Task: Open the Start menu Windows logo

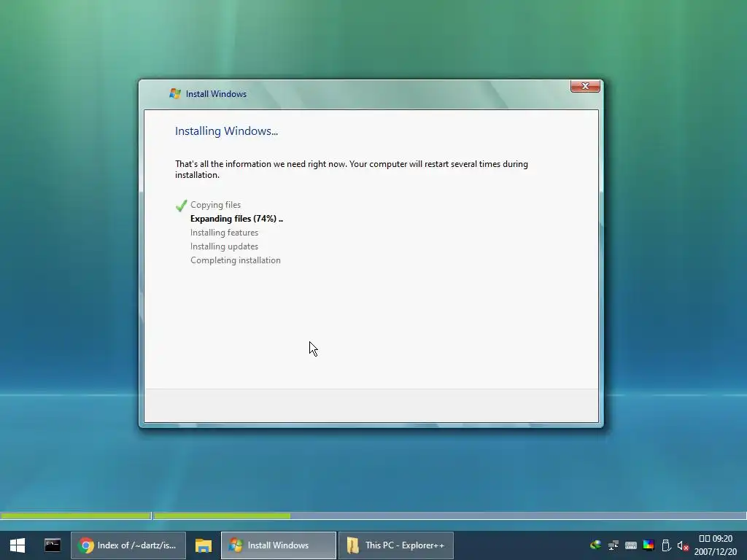Action: pos(18,545)
